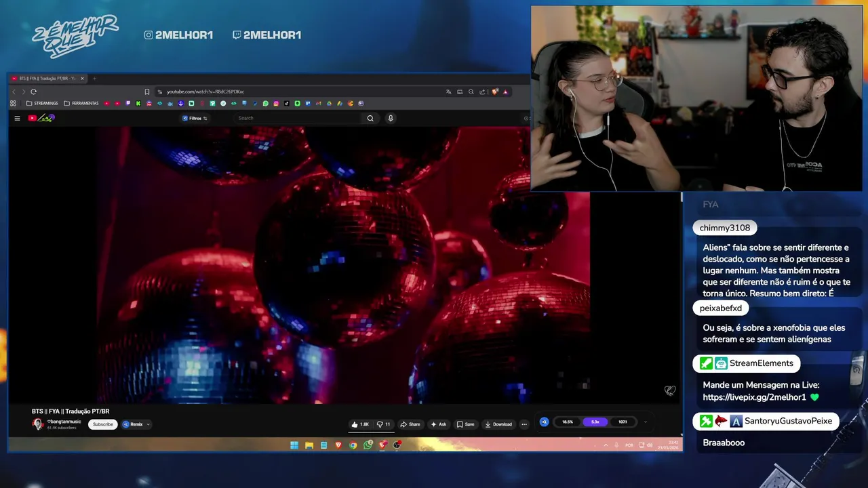868x488 pixels.
Task: Click chat username peixabefxd
Action: click(721, 308)
